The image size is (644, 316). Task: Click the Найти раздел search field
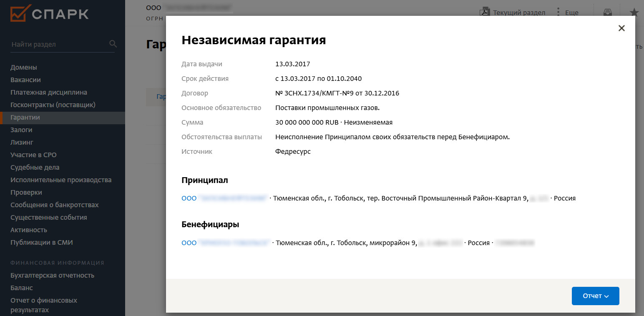pos(58,44)
